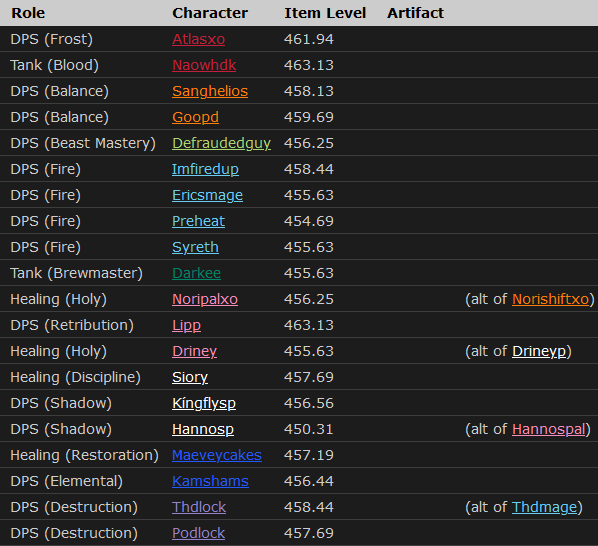Follow the Drineyp alt link

point(539,351)
